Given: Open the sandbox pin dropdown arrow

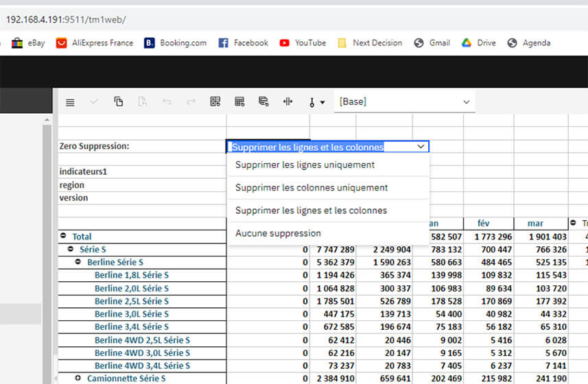Looking at the screenshot, I should pyautogui.click(x=322, y=102).
